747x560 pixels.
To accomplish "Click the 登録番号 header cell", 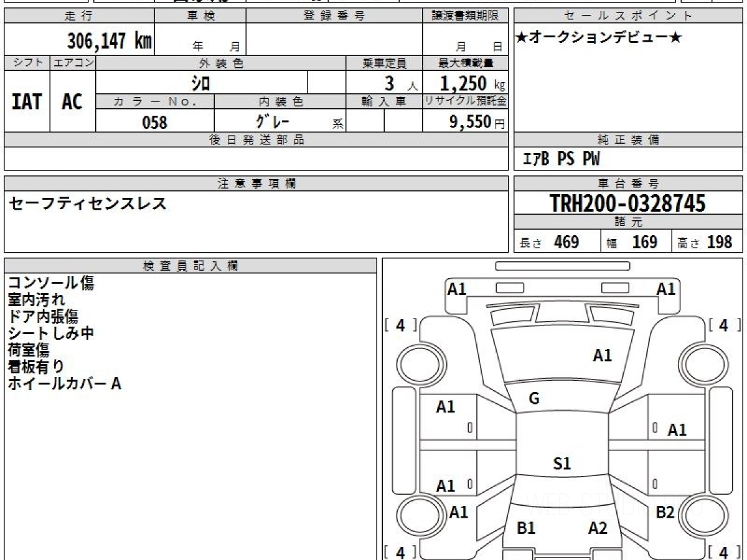I will 334,16.
